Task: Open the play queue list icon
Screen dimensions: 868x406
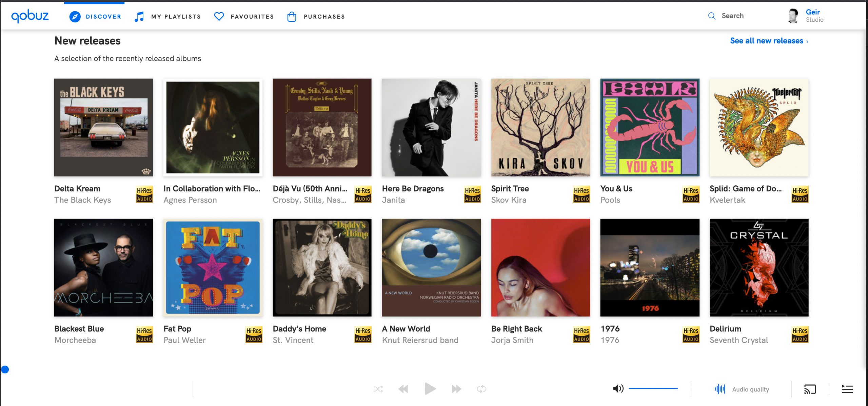Action: (x=847, y=389)
